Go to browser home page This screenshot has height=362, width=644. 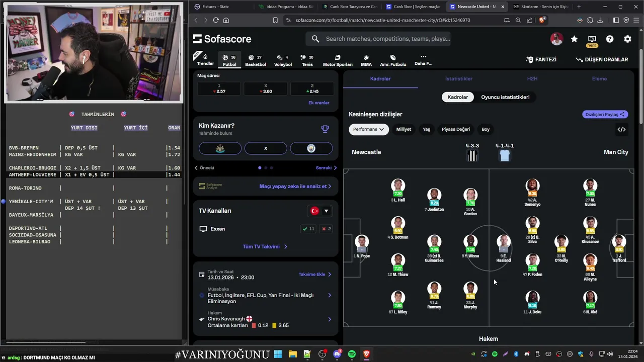coord(226,20)
